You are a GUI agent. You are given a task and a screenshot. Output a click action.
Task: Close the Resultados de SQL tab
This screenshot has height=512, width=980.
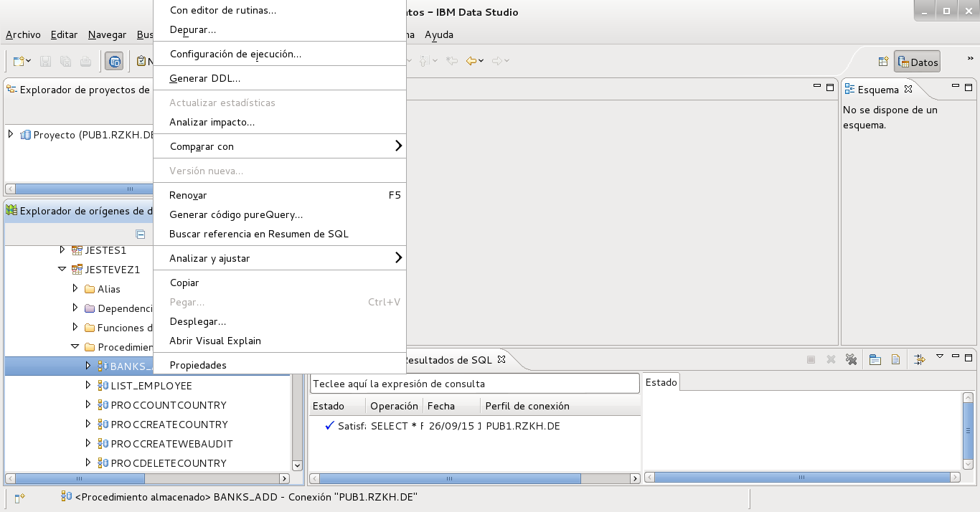point(501,359)
